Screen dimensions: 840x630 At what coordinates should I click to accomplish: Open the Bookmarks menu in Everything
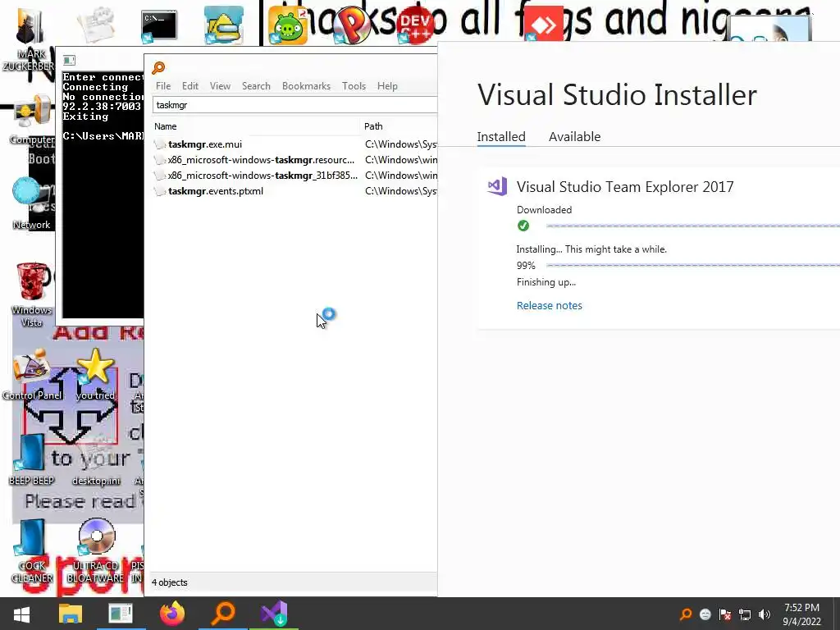[307, 86]
